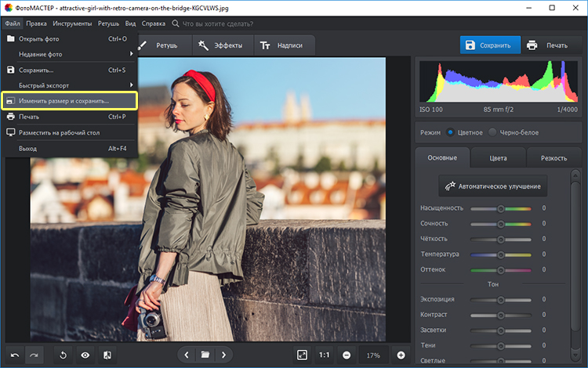This screenshot has height=368, width=588.
Task: Click the Насыщенность slider handle
Action: tap(501, 208)
